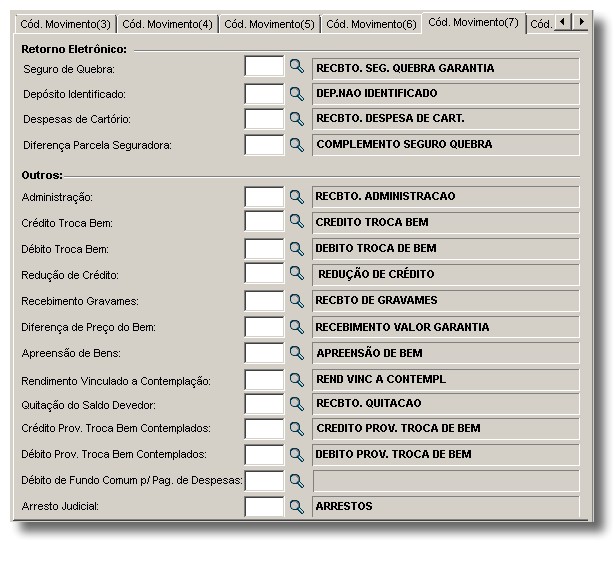Search codes for Depósito Identificado
The image size is (614, 572).
(x=296, y=94)
